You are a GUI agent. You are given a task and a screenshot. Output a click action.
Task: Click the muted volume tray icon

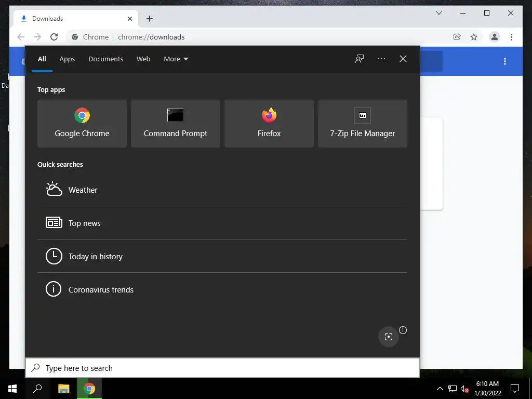click(x=465, y=389)
